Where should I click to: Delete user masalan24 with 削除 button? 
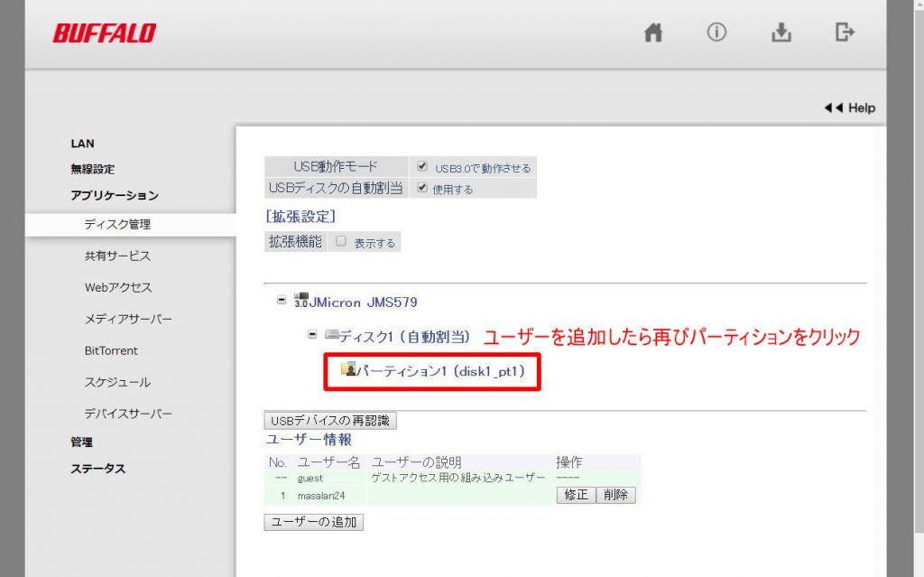616,495
